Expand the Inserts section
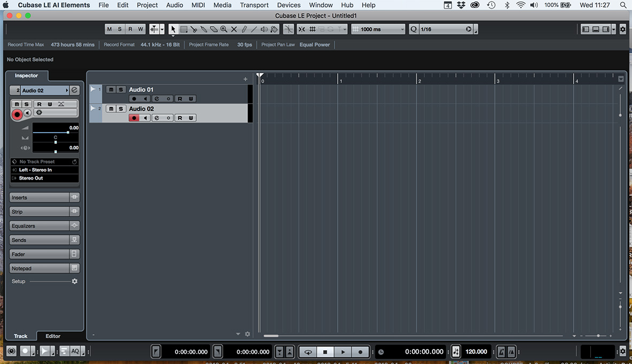 pos(40,197)
